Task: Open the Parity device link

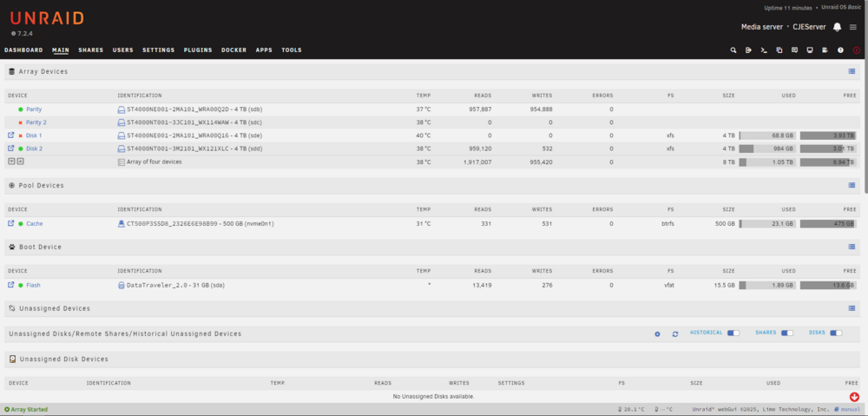Action: click(x=34, y=109)
